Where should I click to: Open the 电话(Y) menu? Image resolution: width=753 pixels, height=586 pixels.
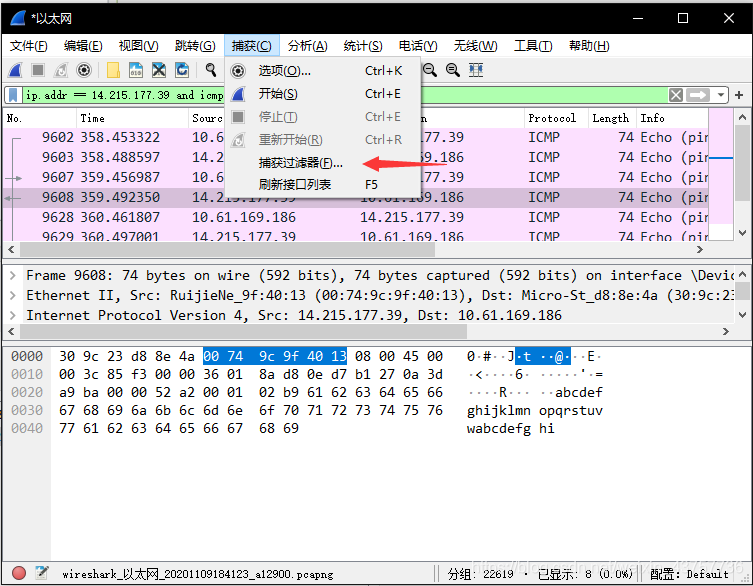tap(418, 46)
